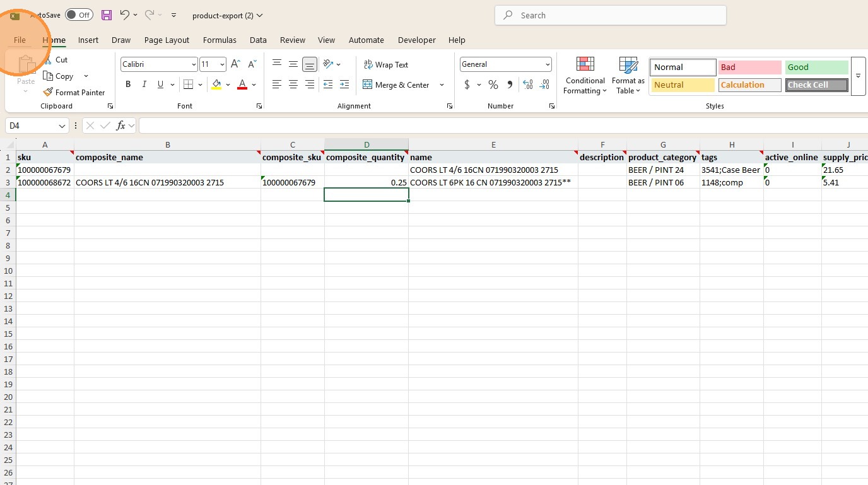
Task: Apply the Normal cell style
Action: coord(683,67)
